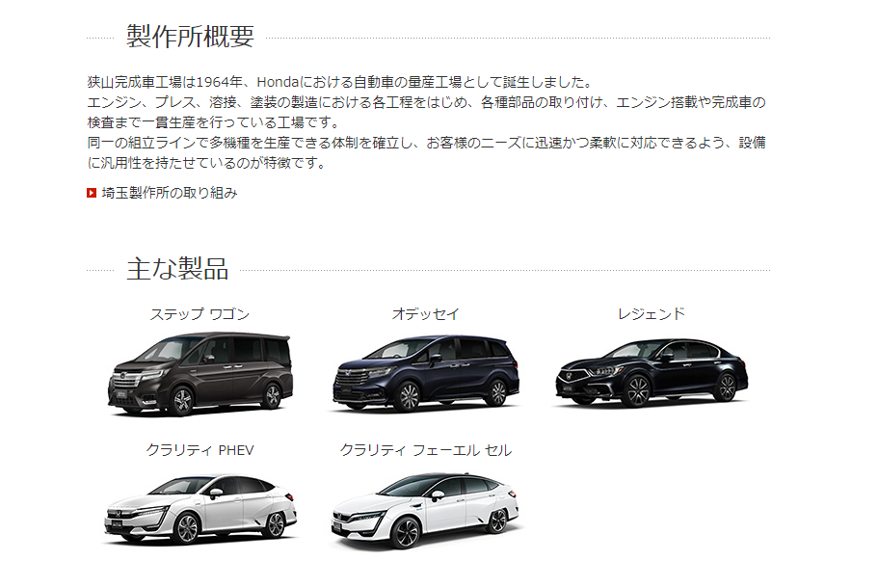Screen dimensions: 878x588
Task: Select the レジェンド sedan image
Action: pos(652,372)
